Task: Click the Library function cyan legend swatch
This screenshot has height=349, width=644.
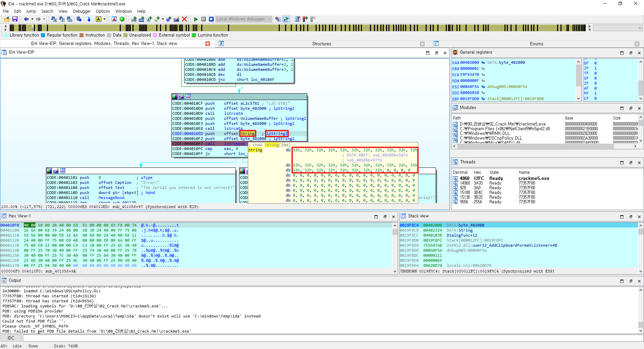Action: [x=6, y=35]
